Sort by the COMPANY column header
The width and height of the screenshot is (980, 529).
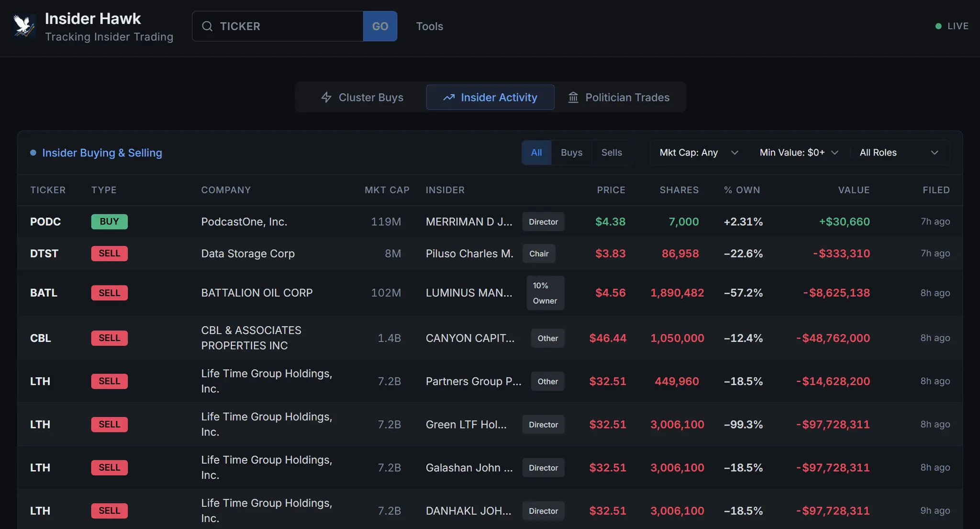(x=226, y=190)
